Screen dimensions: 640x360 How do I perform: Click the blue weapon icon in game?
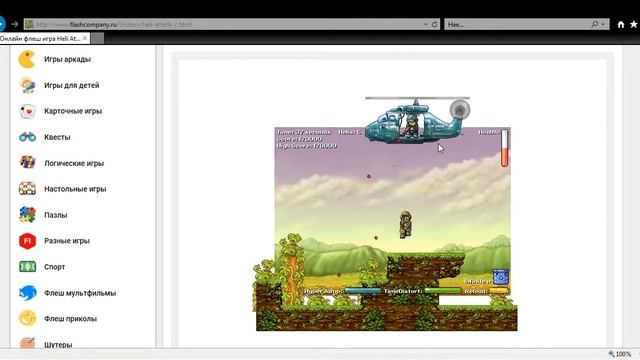500,277
